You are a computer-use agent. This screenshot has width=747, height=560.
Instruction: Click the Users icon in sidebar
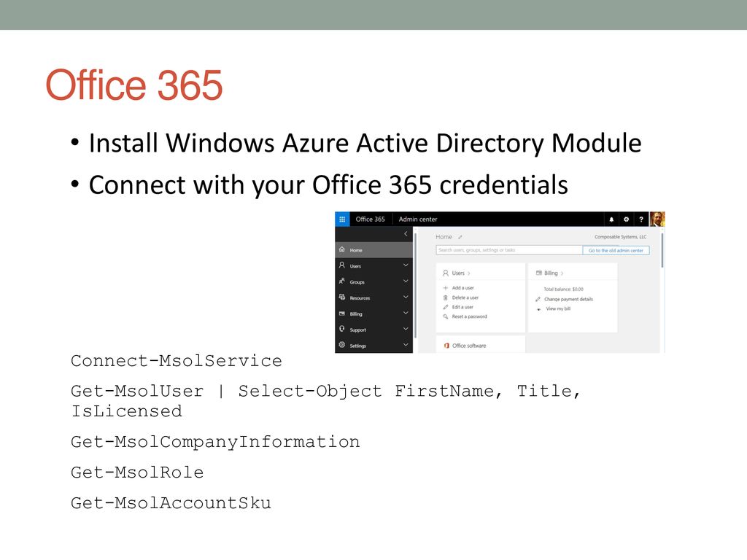point(341,265)
